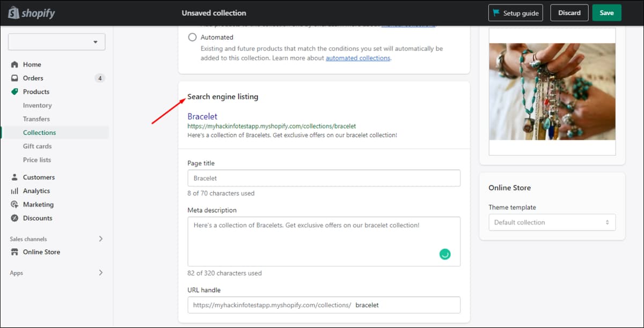This screenshot has height=328, width=644.
Task: Open Online Store sales channel
Action: click(x=41, y=252)
